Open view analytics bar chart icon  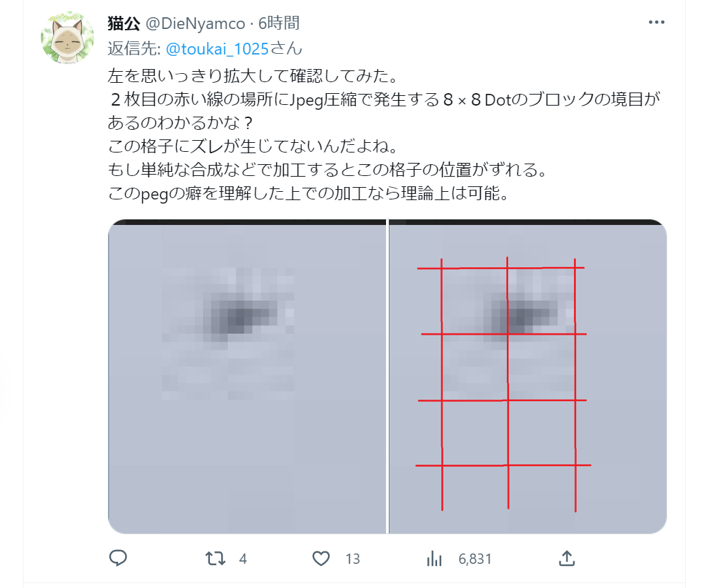tap(434, 558)
